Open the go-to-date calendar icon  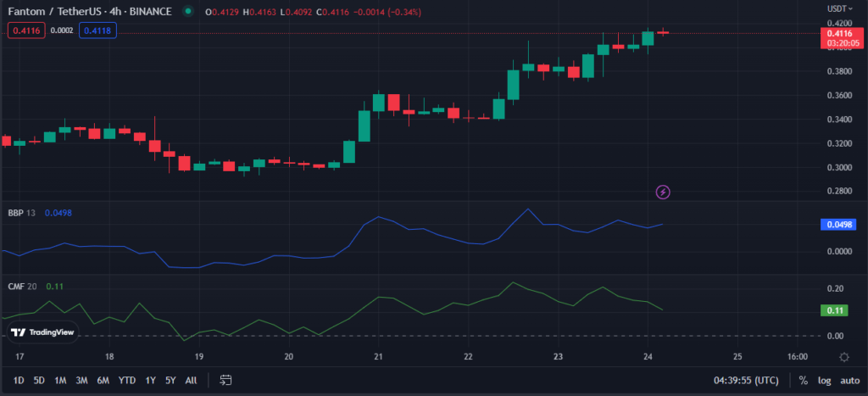[x=225, y=380]
